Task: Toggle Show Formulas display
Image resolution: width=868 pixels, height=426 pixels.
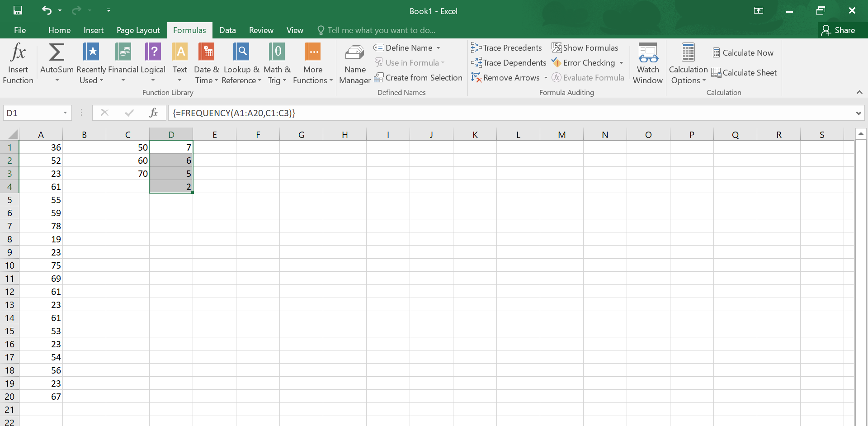Action: 585,47
